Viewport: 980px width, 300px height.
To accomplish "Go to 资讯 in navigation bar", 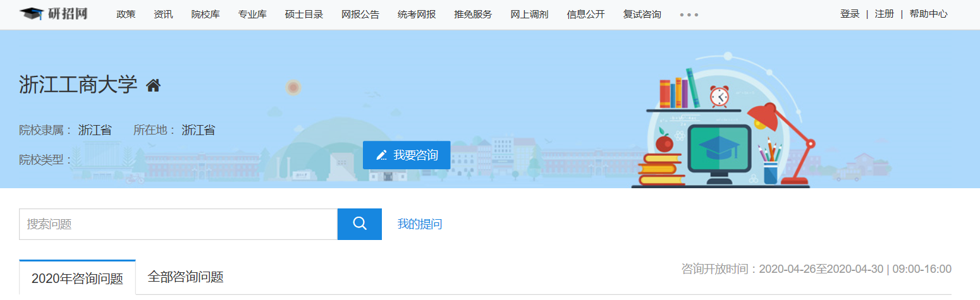I will [163, 15].
